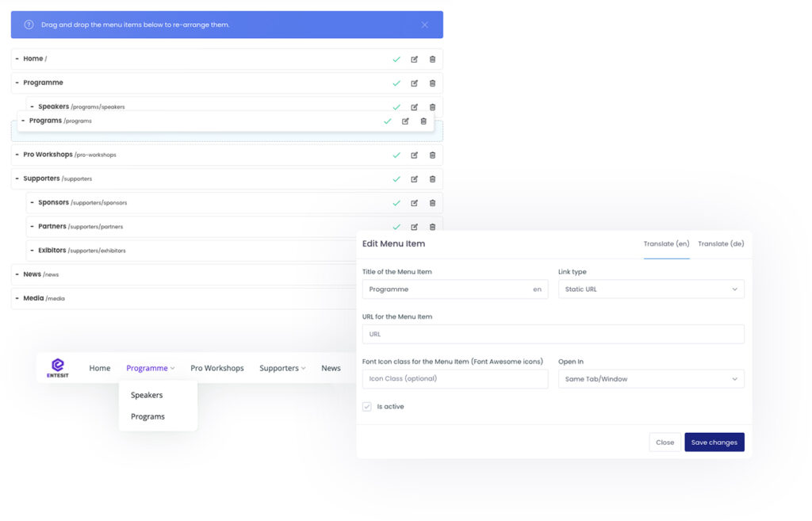Collapse the Supporters menu tree item
The width and height of the screenshot is (812, 521).
click(x=17, y=179)
